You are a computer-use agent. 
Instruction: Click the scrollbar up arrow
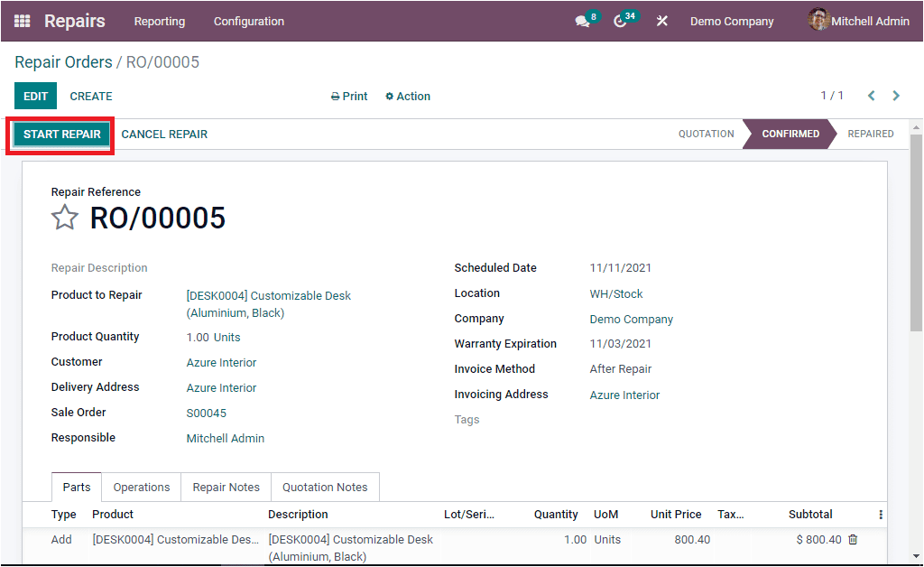click(916, 127)
